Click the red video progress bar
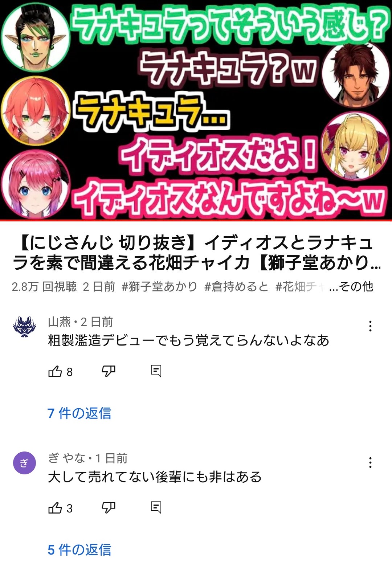This screenshot has height=572, width=392. click(x=196, y=220)
